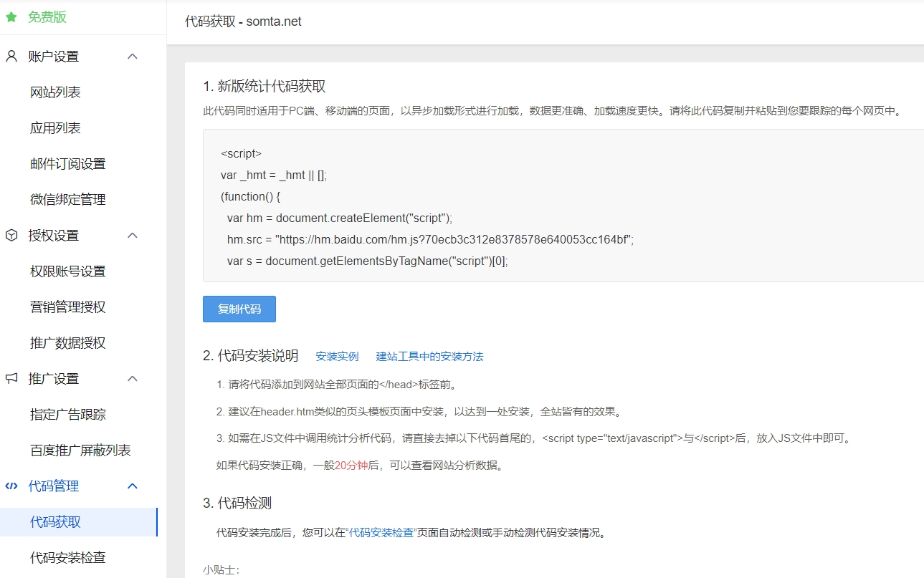Screen dimensions: 924x578
Task: Click the instruction mentioning </head>标签前
Action: (x=336, y=384)
